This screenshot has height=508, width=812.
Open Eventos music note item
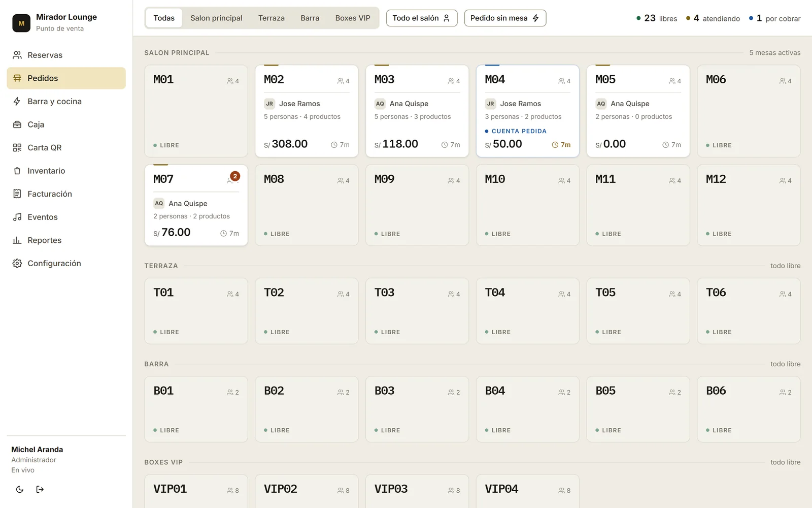tap(66, 217)
